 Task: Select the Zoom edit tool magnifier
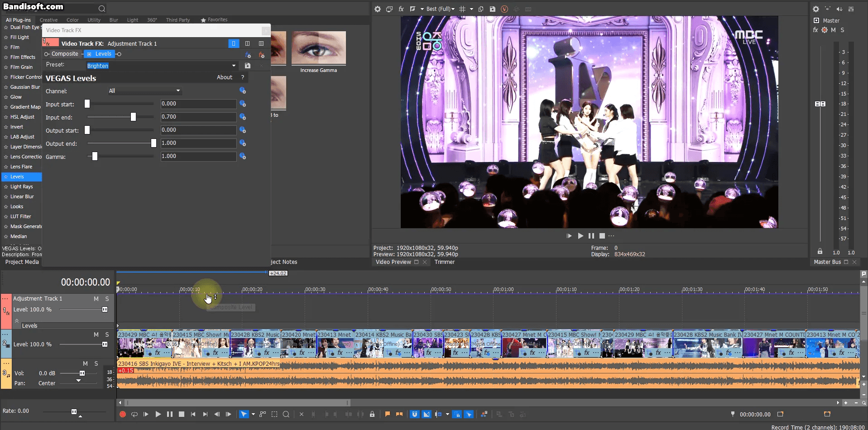coord(286,414)
